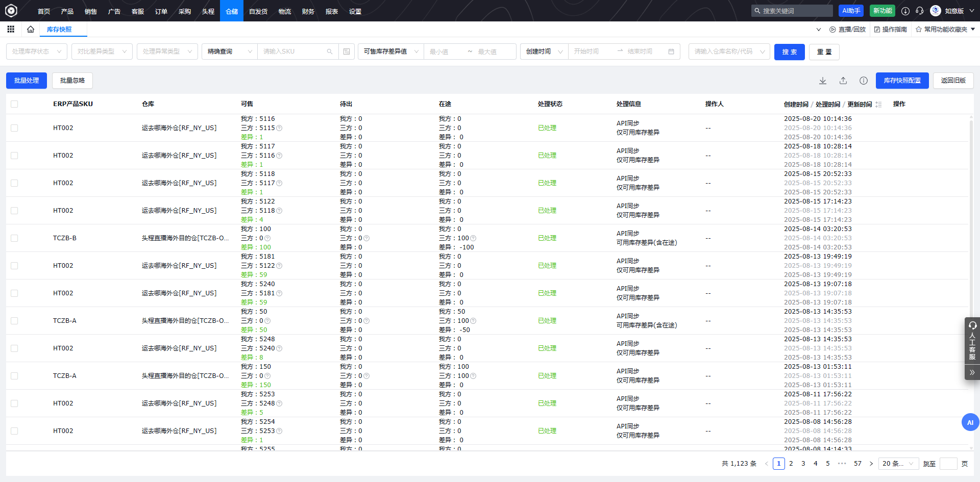The width and height of the screenshot is (980, 482).
Task: Click the batch SKU input icon
Action: [x=347, y=52]
